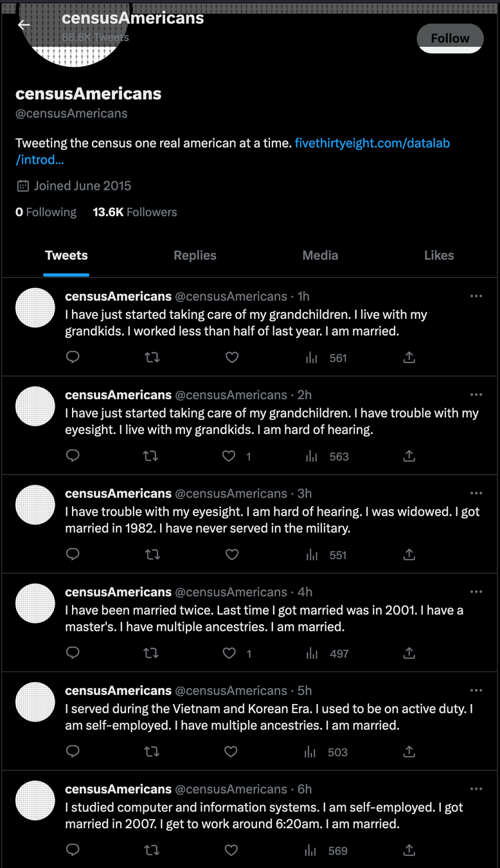Viewport: 500px width, 868px height.
Task: Share the tweet about being married twice
Action: (x=409, y=653)
